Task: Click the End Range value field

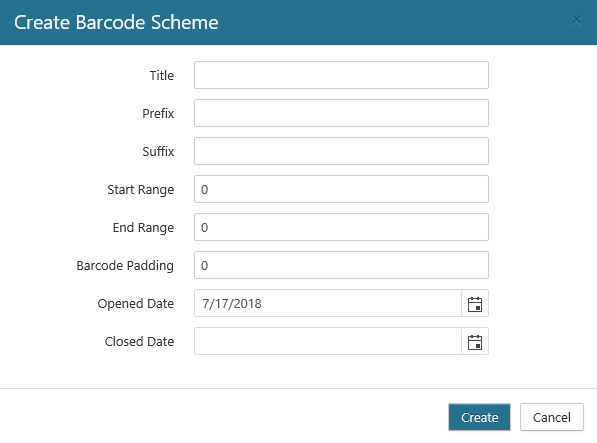Action: [x=341, y=227]
